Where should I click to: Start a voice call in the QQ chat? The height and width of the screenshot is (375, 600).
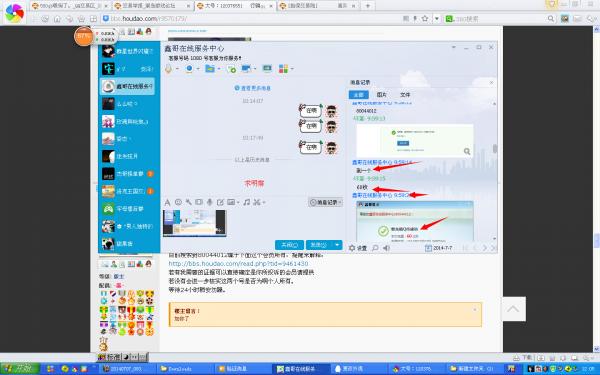(x=168, y=68)
